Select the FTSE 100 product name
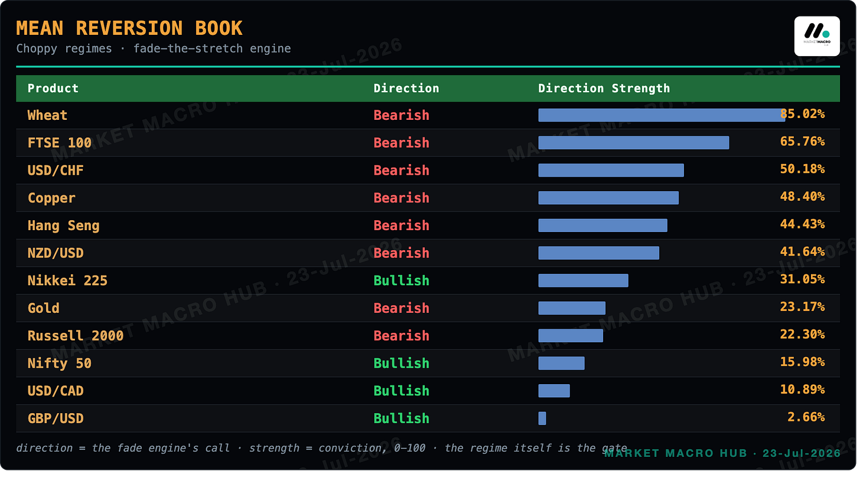This screenshot has width=860, height=504. (x=60, y=143)
